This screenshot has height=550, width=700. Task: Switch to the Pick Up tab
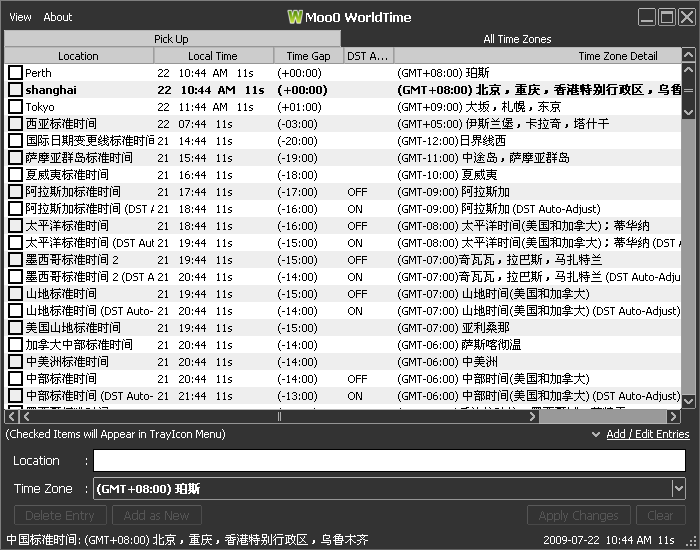click(x=172, y=39)
